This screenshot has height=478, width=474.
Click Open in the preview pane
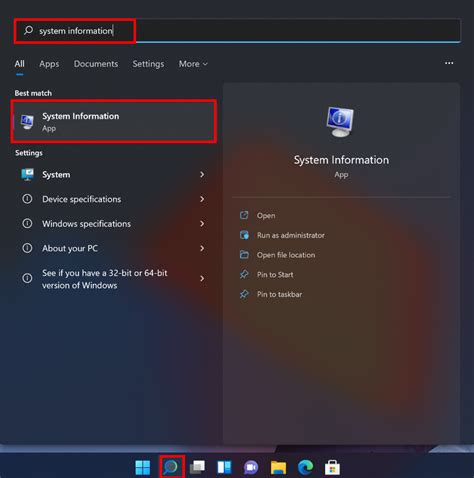click(266, 216)
